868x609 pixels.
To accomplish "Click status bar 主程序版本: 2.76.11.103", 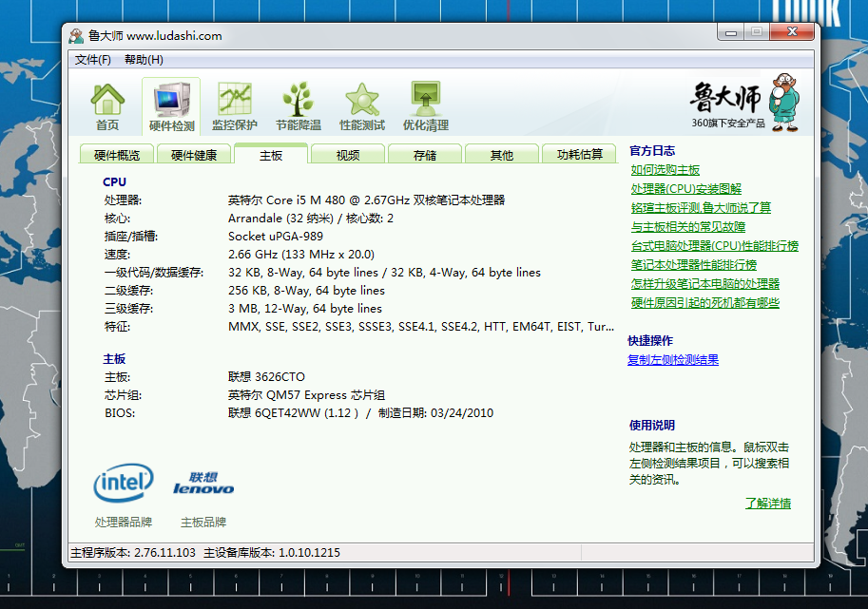I will tap(133, 553).
